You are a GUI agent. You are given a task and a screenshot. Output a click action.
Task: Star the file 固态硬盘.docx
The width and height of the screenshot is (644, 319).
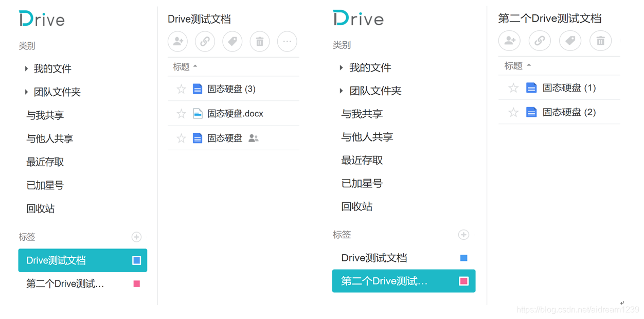coord(181,113)
